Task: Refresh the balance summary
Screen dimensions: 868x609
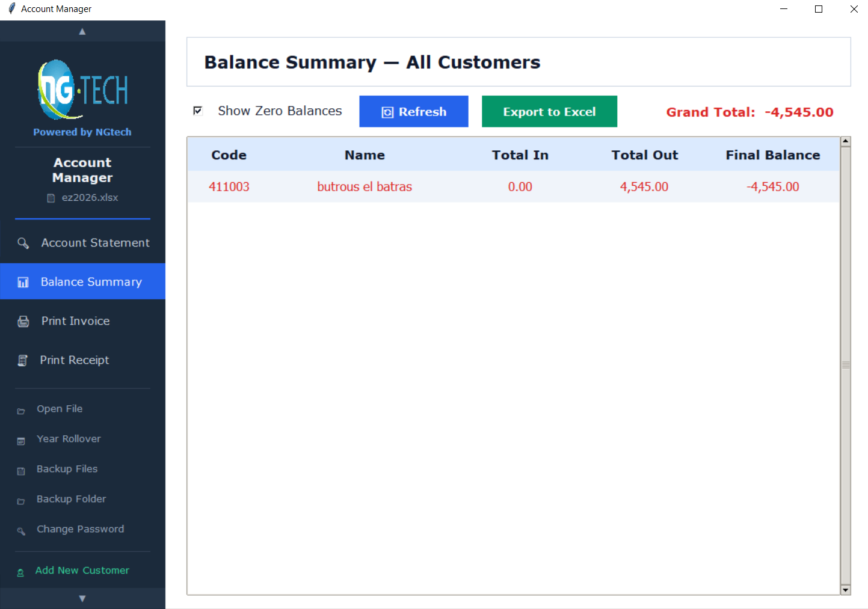Action: point(414,111)
